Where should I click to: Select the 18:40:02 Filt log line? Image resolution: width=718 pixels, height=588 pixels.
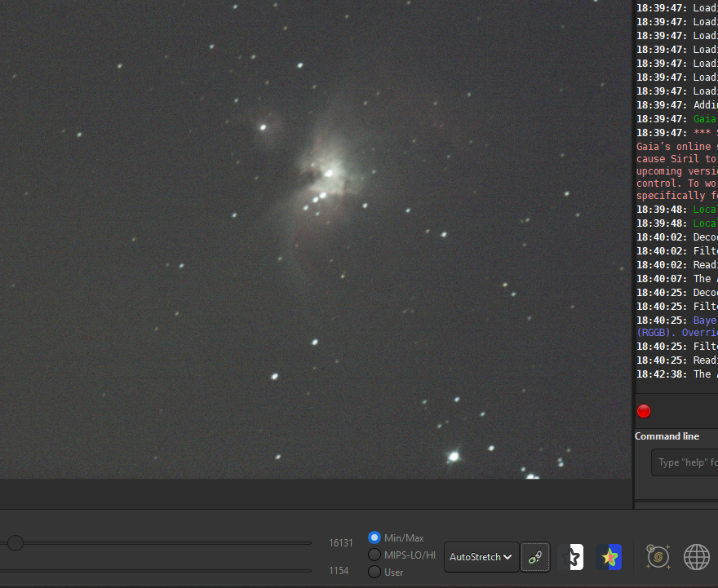point(676,251)
